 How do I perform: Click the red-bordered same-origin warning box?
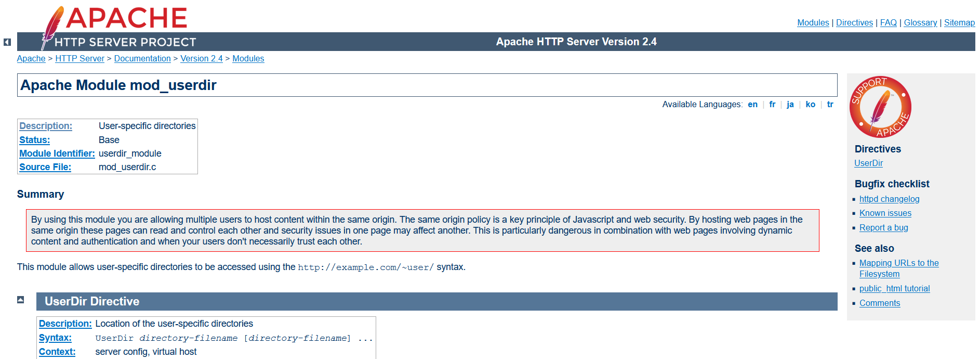point(422,230)
